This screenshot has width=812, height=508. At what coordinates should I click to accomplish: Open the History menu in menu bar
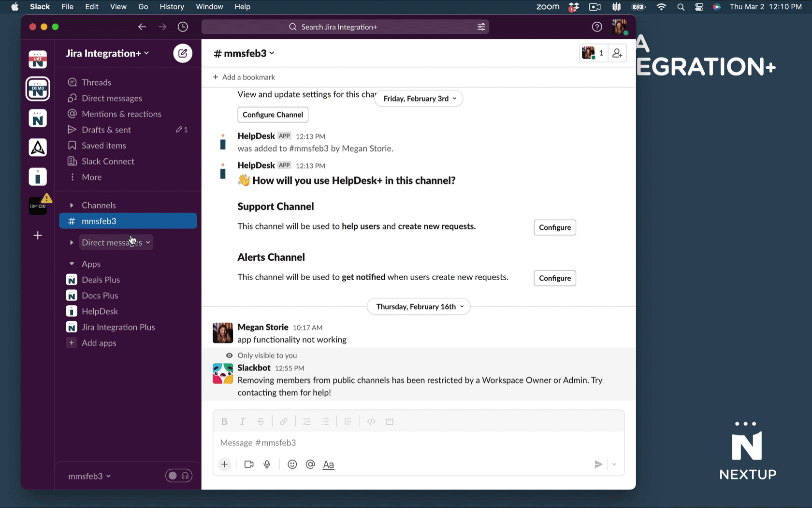[172, 7]
